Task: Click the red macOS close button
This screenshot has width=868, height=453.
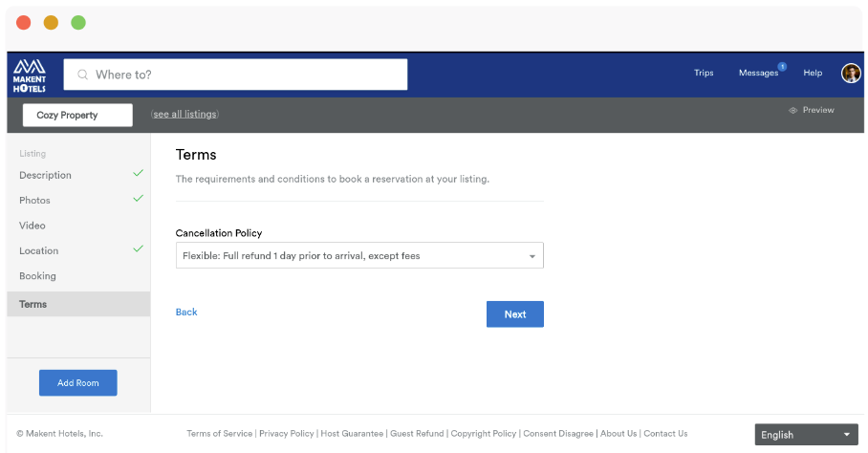Action: click(x=23, y=23)
